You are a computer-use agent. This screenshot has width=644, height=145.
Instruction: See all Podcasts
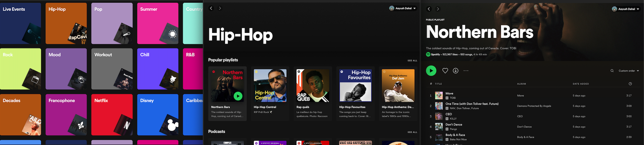pyautogui.click(x=412, y=132)
